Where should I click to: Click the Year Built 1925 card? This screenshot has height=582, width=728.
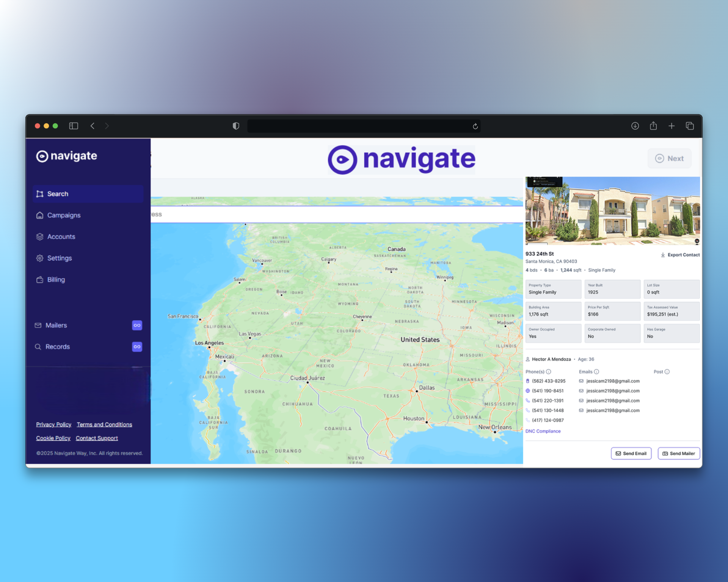click(612, 289)
